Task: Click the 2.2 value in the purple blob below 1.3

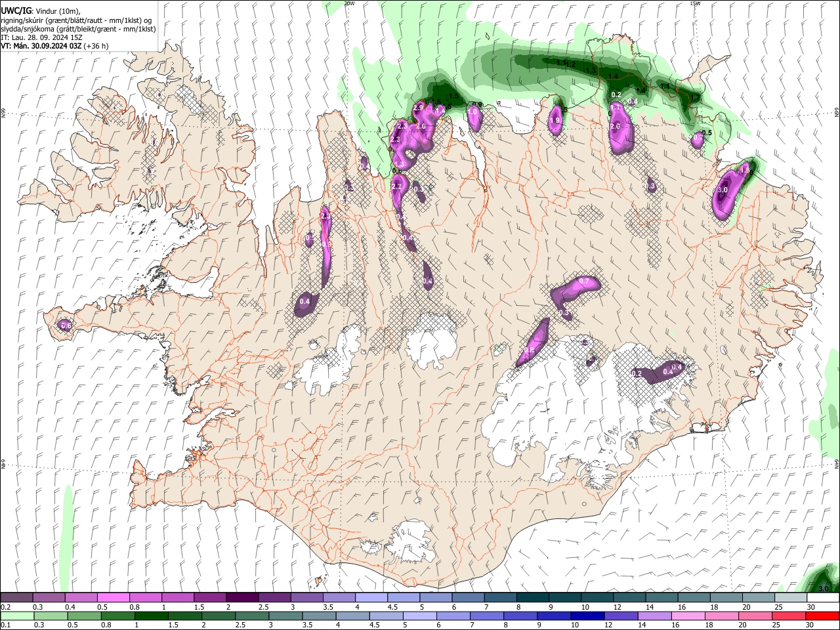Action: (396, 186)
